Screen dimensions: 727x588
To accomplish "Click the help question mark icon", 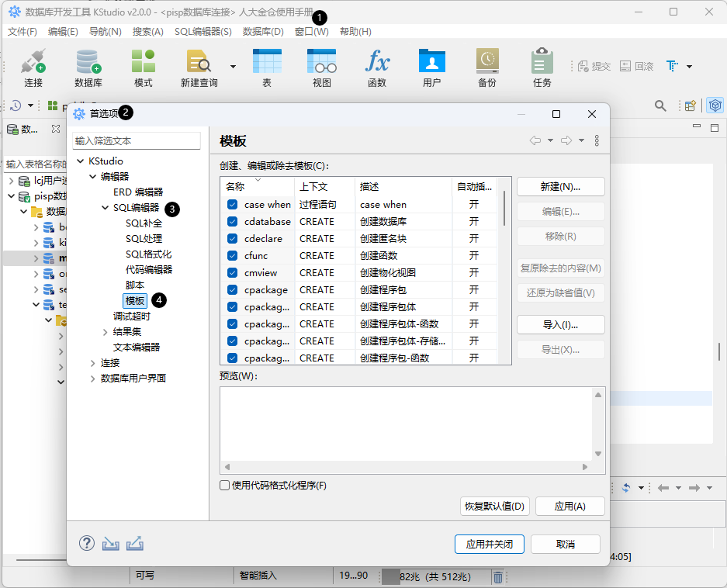I will 87,544.
